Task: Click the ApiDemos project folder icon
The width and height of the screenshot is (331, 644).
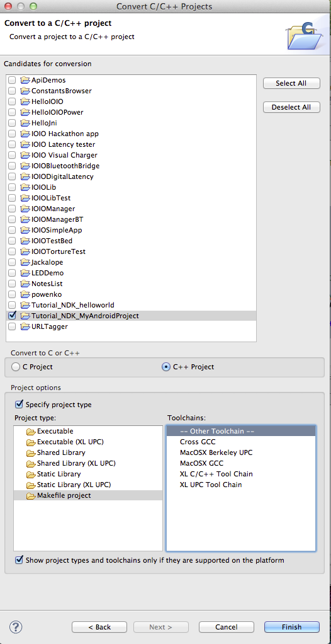Action: [x=25, y=80]
